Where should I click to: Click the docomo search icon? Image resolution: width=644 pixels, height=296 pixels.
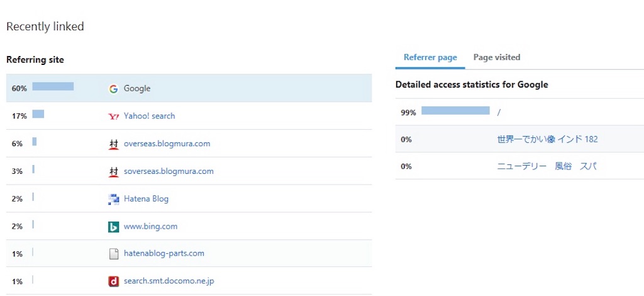tap(113, 282)
